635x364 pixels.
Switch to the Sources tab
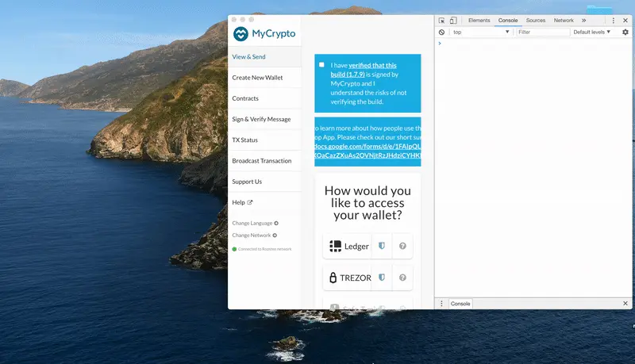tap(535, 21)
